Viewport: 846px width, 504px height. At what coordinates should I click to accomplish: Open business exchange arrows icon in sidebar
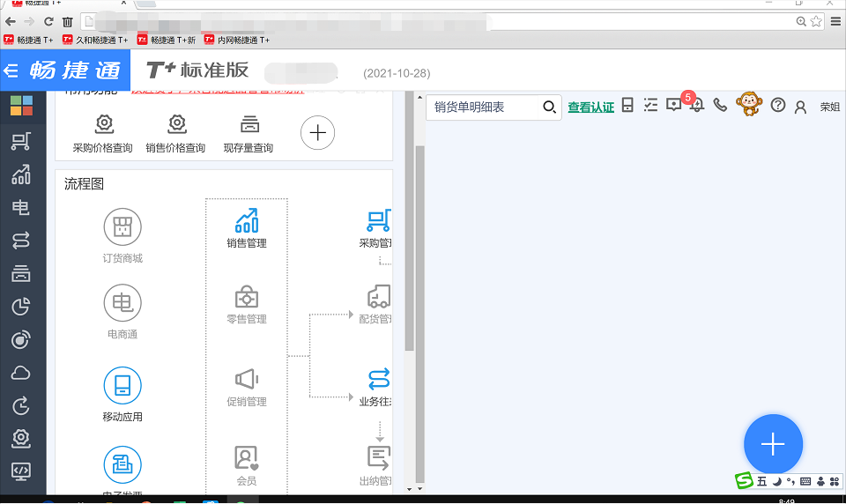coord(21,241)
